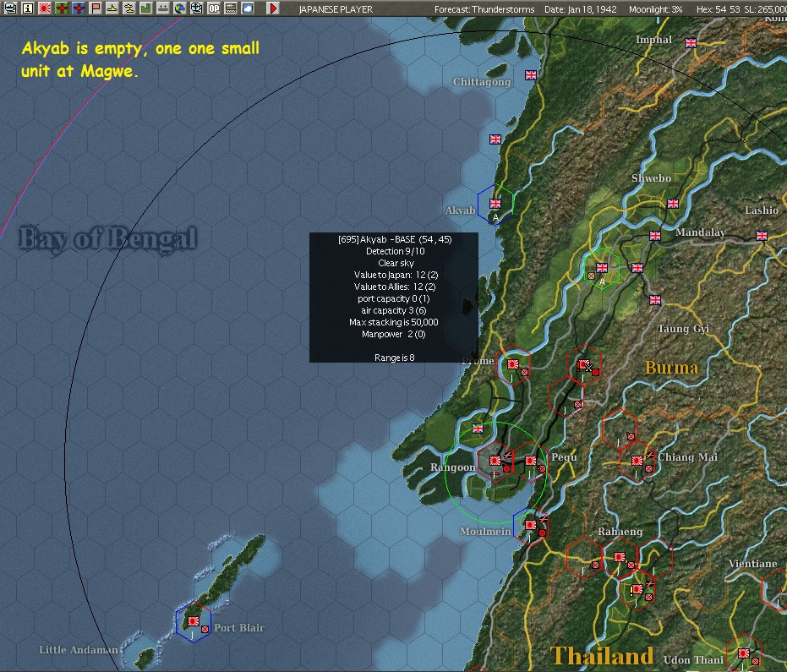
Task: Click the Thailand country label
Action: (x=602, y=655)
